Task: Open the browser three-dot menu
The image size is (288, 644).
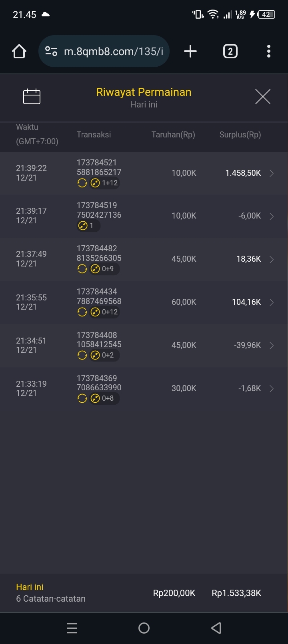Action: pyautogui.click(x=269, y=52)
